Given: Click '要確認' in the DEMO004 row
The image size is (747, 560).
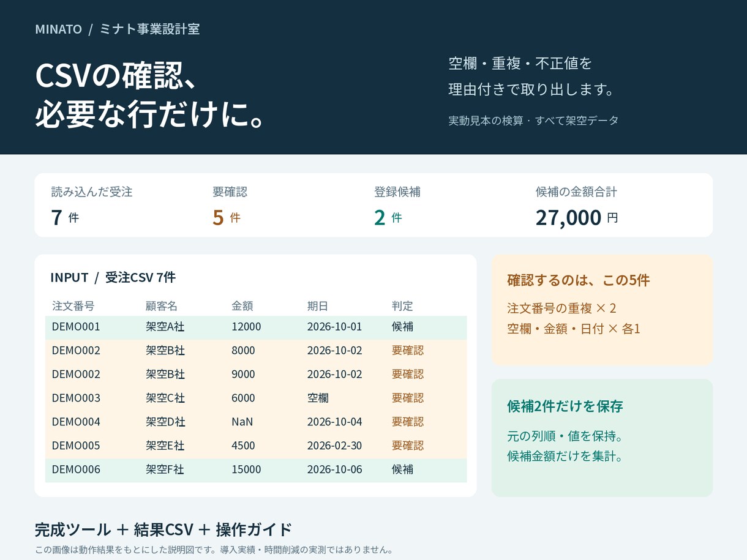Looking at the screenshot, I should (408, 422).
